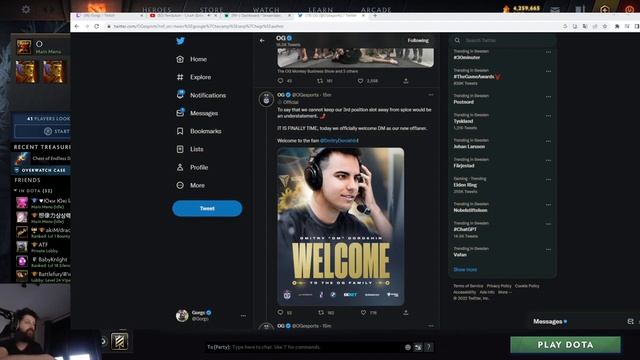The height and width of the screenshot is (360, 640).
Task: Select friend ATF in Dota friends list
Action: [x=42, y=247]
